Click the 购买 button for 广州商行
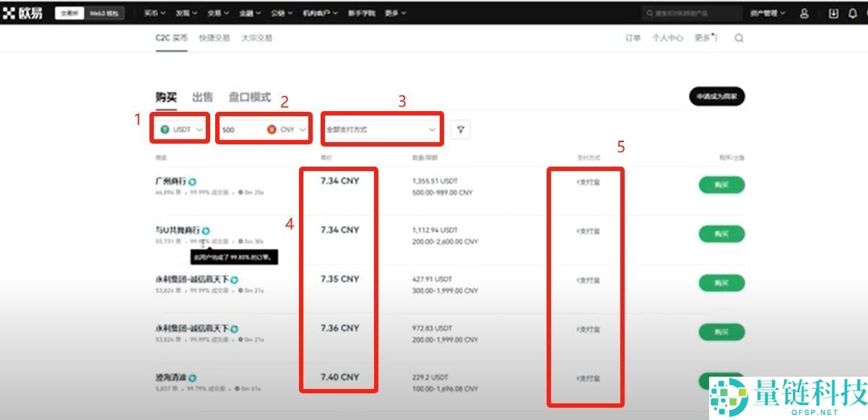 coord(721,185)
